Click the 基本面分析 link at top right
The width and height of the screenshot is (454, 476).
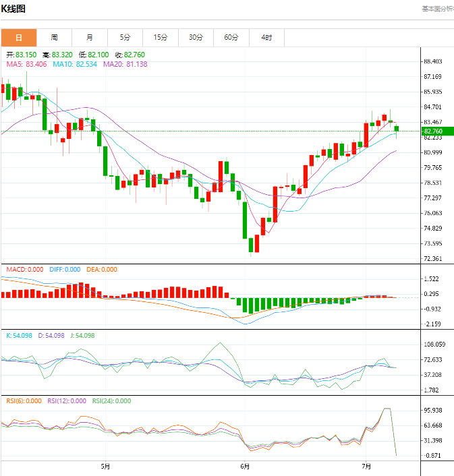coord(438,9)
